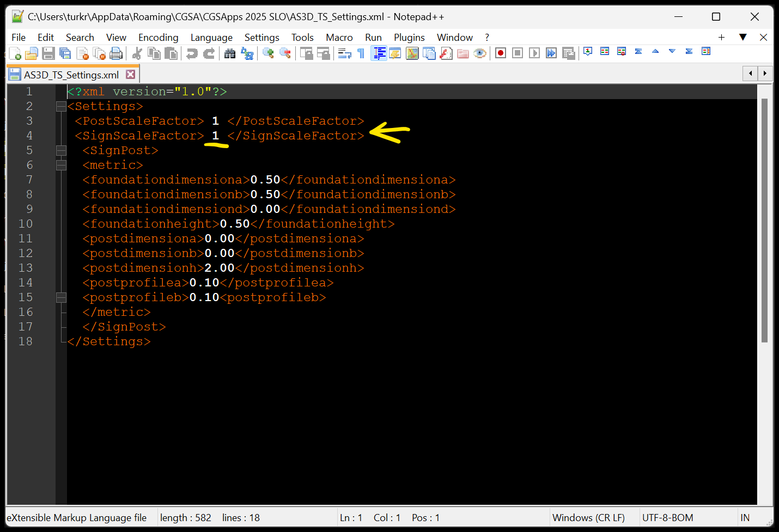This screenshot has height=532, width=779.
Task: Click the Zoom In magnifier icon
Action: coord(268,53)
